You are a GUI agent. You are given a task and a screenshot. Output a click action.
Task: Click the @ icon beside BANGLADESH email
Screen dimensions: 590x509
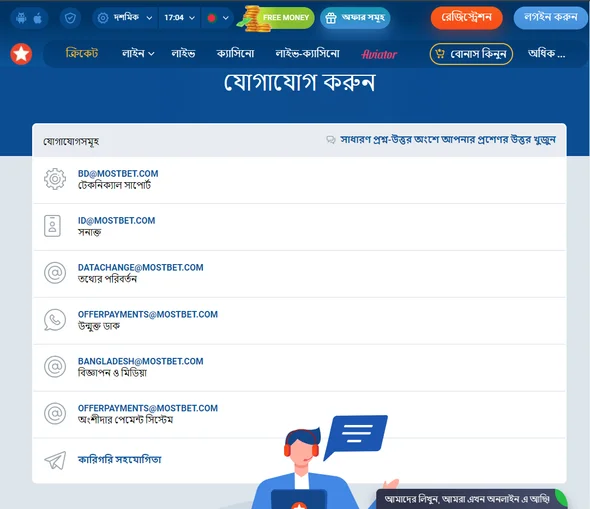click(x=55, y=366)
